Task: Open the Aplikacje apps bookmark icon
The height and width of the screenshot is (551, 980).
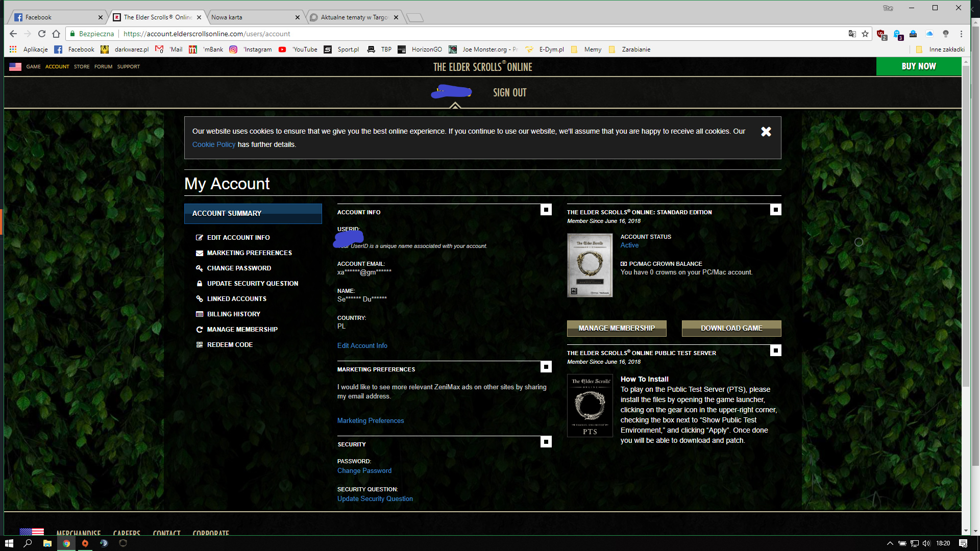Action: click(13, 49)
